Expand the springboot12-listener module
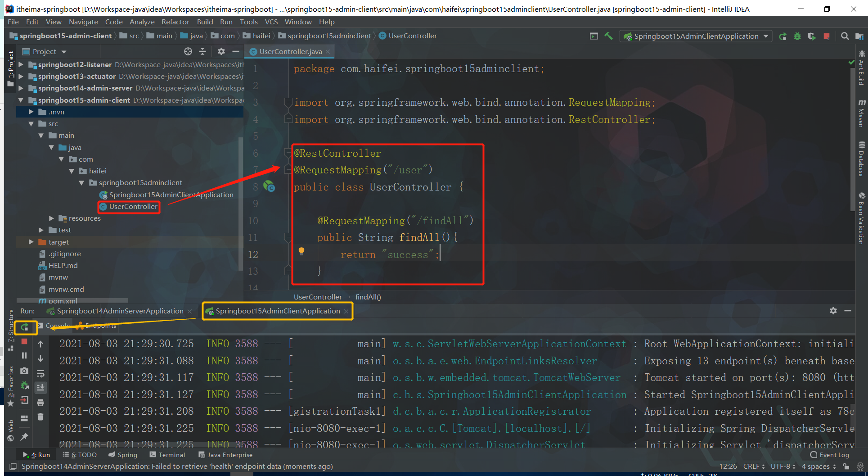The height and width of the screenshot is (476, 868). pyautogui.click(x=21, y=64)
